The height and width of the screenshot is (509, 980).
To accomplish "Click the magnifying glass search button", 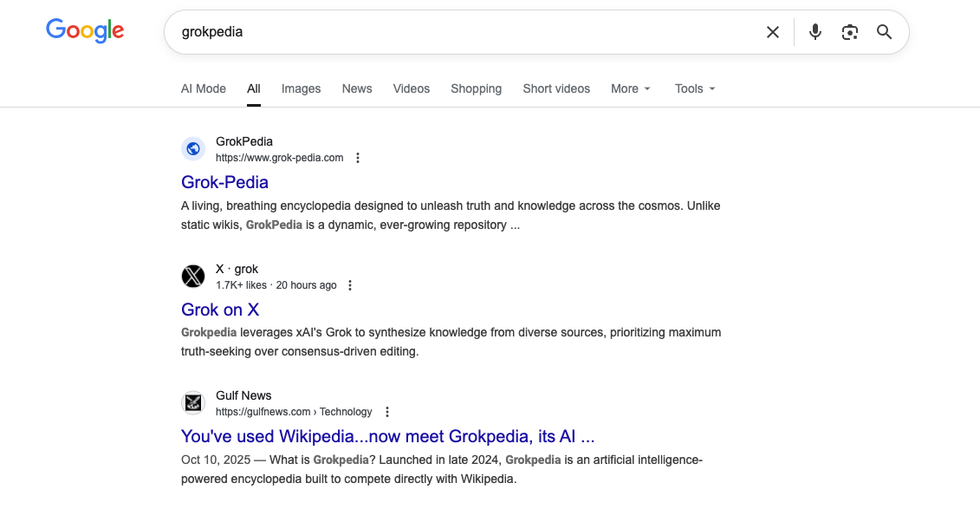I will tap(884, 32).
